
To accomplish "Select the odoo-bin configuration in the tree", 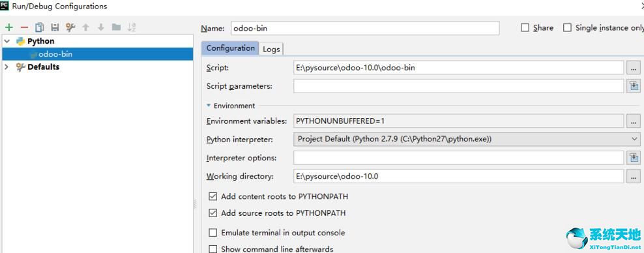I will [97, 54].
